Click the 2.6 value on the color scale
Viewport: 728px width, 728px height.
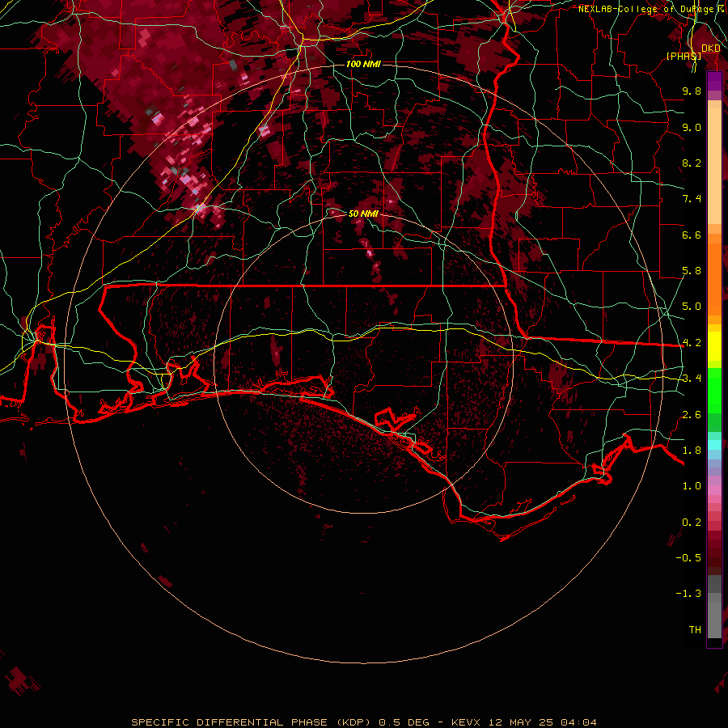pos(692,415)
